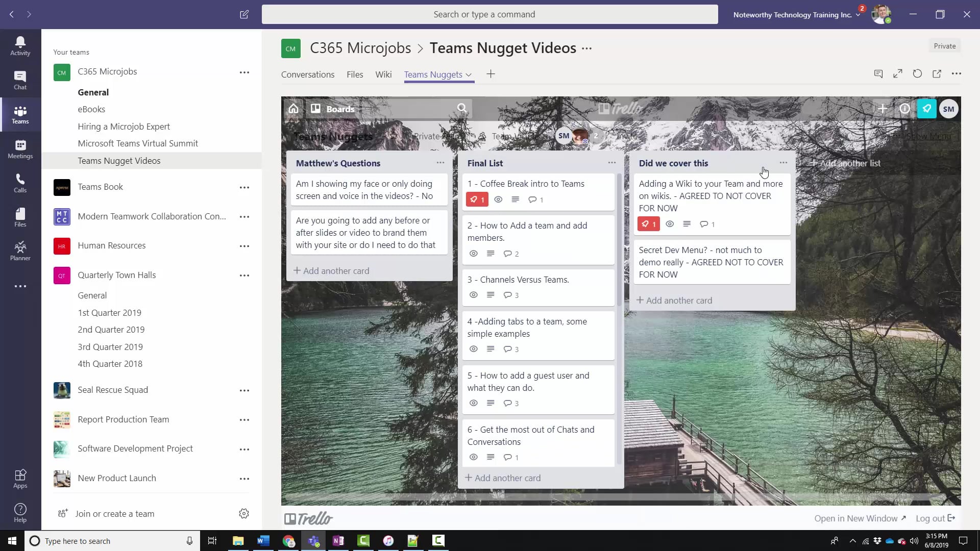
Task: Toggle watch on Channels Versus Teams card
Action: point(474,295)
